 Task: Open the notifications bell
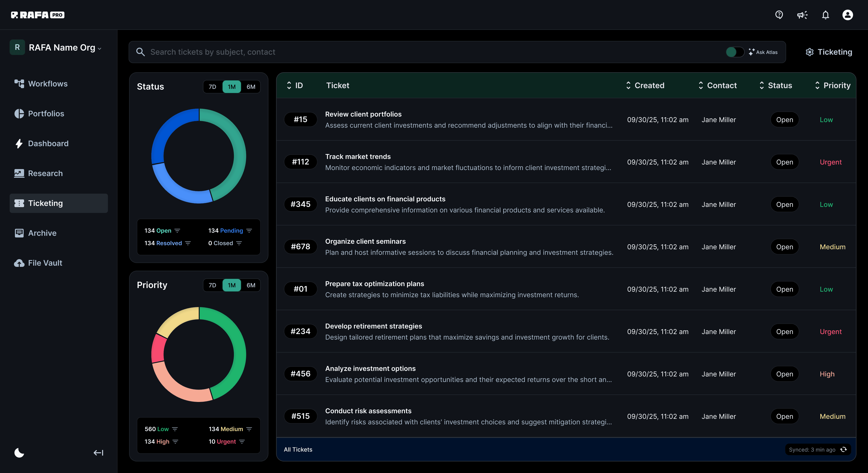pyautogui.click(x=825, y=15)
